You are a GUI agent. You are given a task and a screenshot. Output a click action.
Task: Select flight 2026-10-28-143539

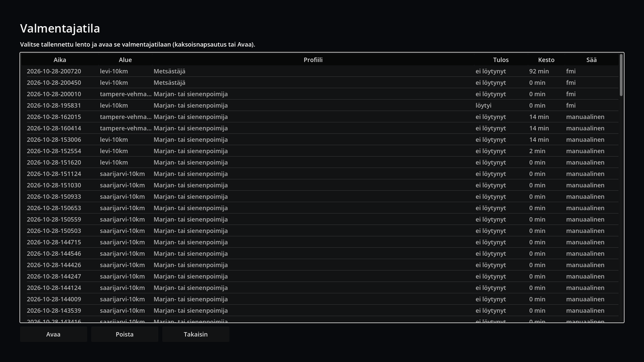click(323, 311)
